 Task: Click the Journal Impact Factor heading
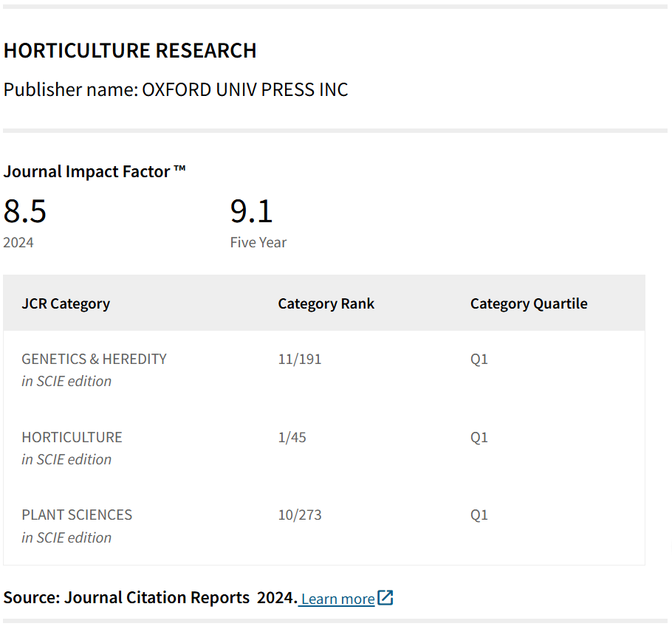(95, 171)
